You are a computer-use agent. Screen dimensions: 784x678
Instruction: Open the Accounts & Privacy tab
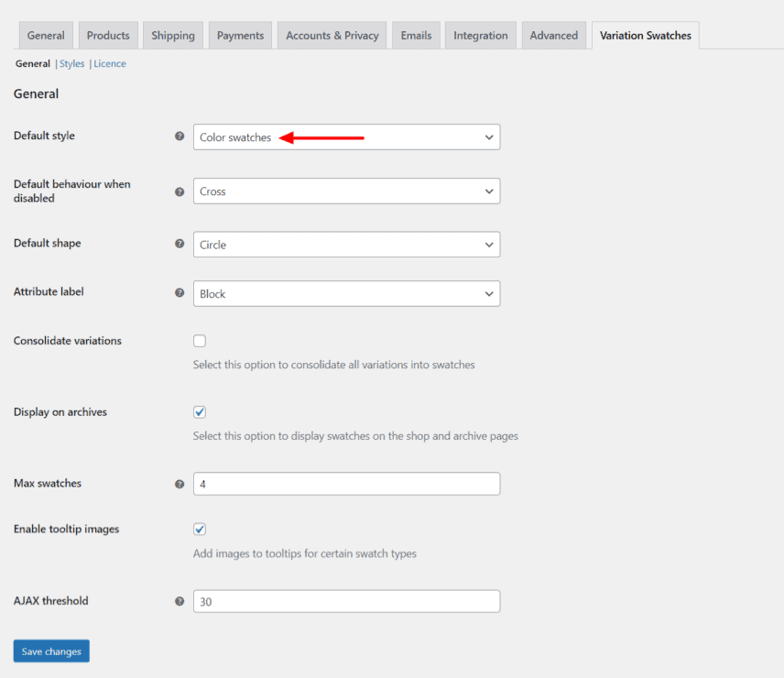point(332,35)
